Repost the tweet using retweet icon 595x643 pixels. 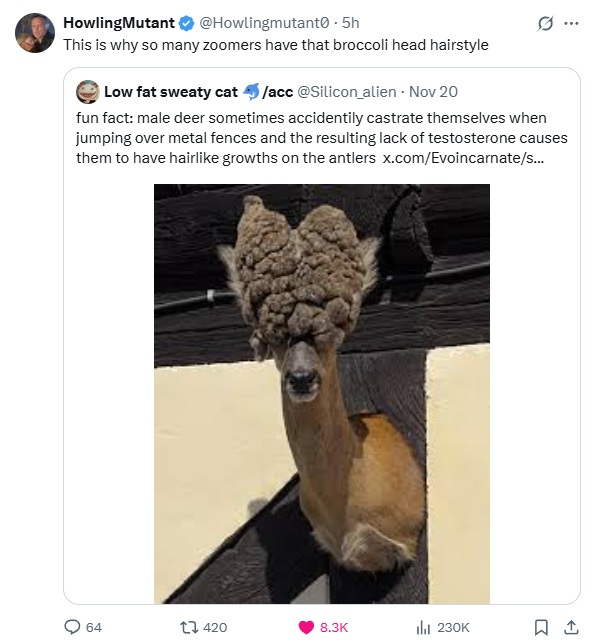click(x=189, y=627)
